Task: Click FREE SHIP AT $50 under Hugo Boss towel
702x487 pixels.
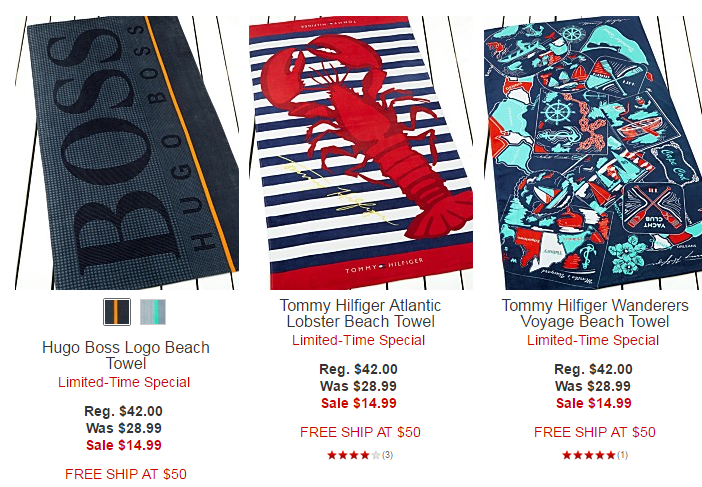Action: (x=126, y=474)
